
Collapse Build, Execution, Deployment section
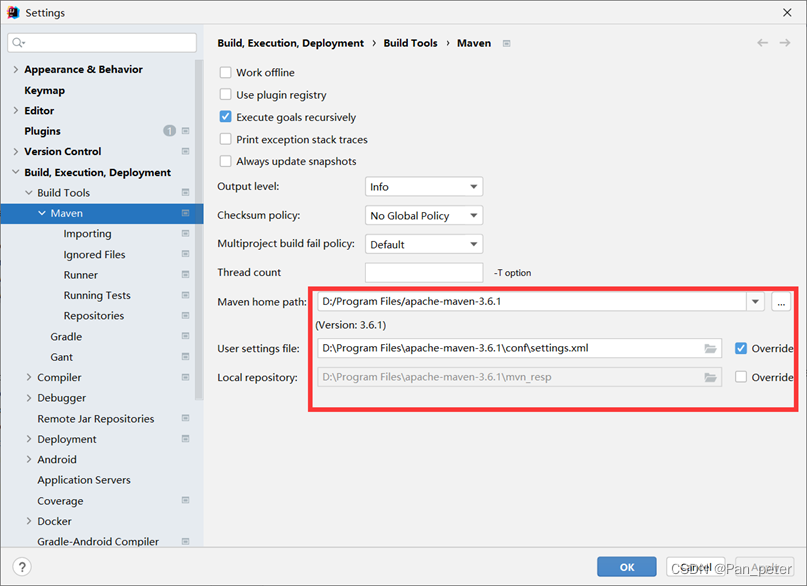click(15, 172)
